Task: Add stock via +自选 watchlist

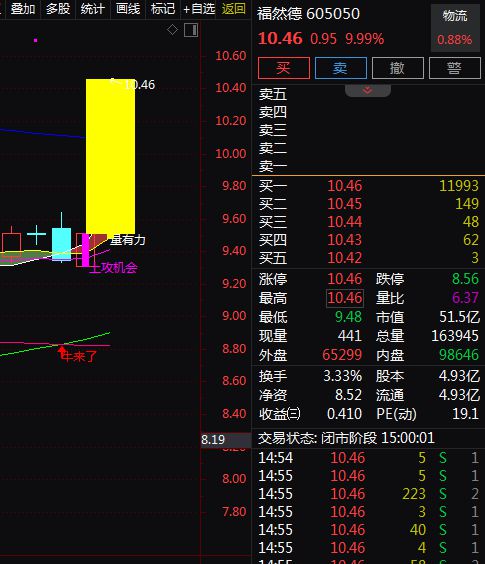Action: click(199, 9)
